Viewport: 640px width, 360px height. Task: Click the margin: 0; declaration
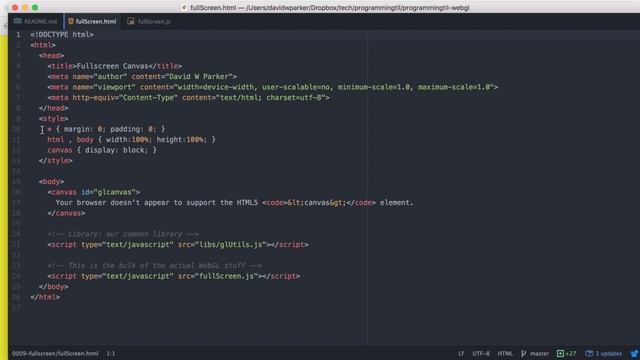84,129
